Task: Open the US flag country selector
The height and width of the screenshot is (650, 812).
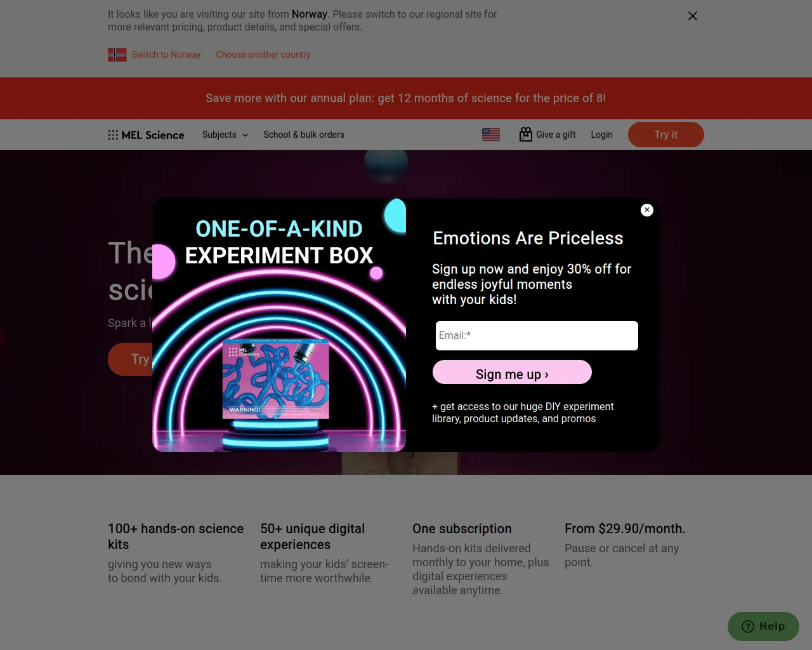Action: pos(491,135)
